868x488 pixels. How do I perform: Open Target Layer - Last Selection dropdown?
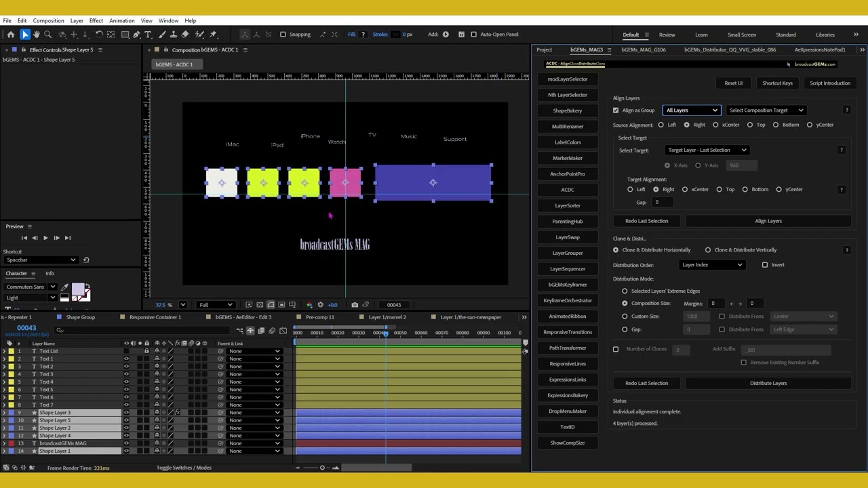pyautogui.click(x=707, y=150)
